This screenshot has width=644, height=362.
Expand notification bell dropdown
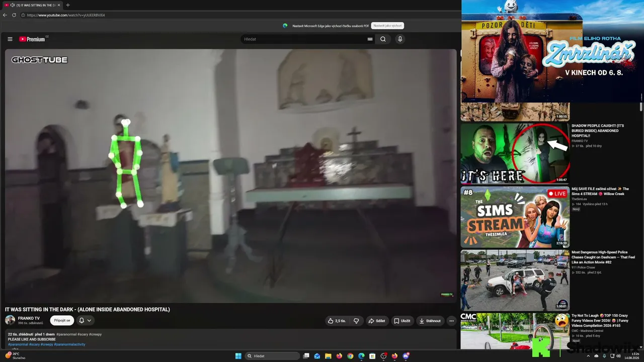tap(85, 320)
